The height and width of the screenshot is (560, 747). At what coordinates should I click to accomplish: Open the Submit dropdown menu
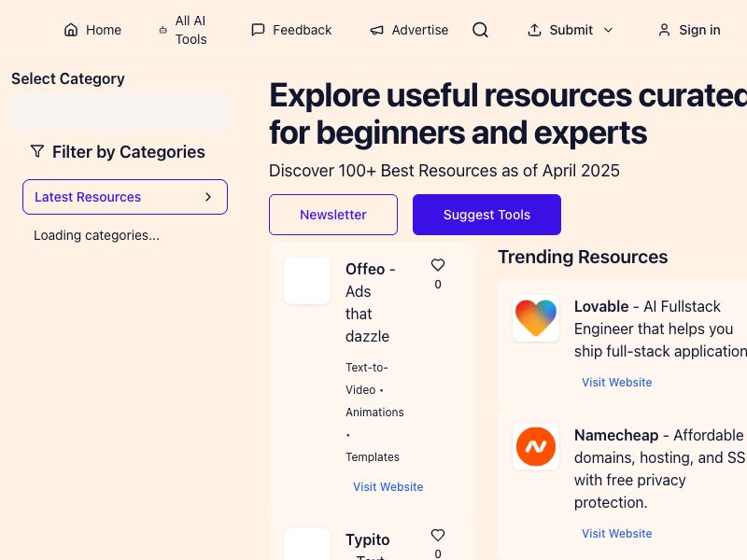[x=571, y=30]
